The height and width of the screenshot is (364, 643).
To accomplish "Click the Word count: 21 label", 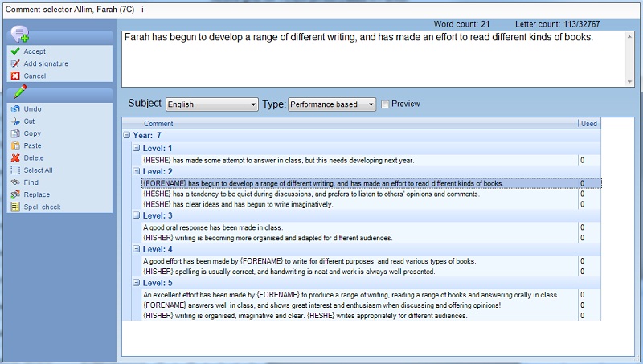I will pos(461,24).
